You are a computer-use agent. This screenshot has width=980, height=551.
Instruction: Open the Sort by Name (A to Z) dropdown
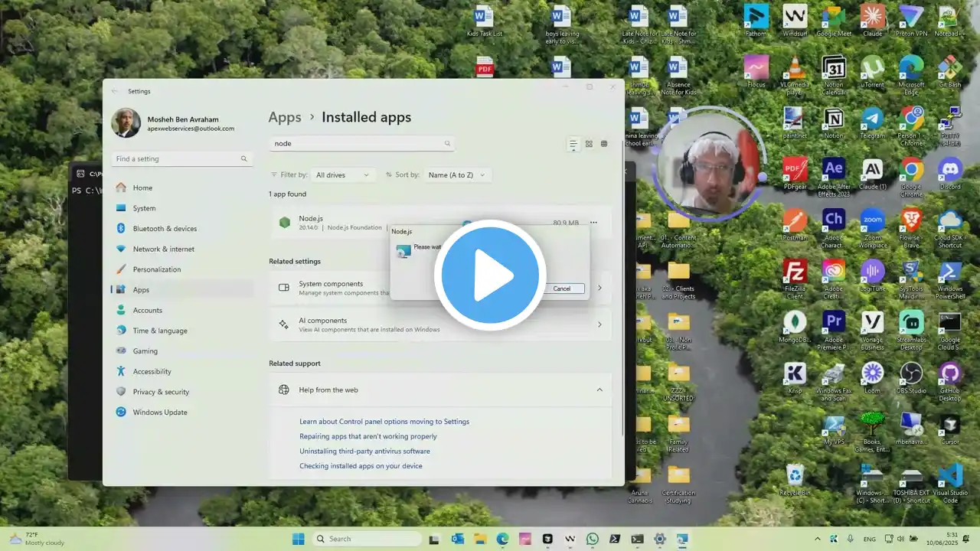pos(458,174)
